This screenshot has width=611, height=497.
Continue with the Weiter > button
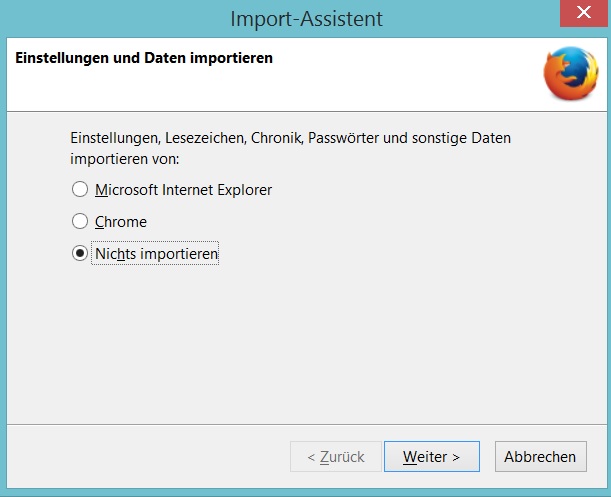(x=432, y=456)
